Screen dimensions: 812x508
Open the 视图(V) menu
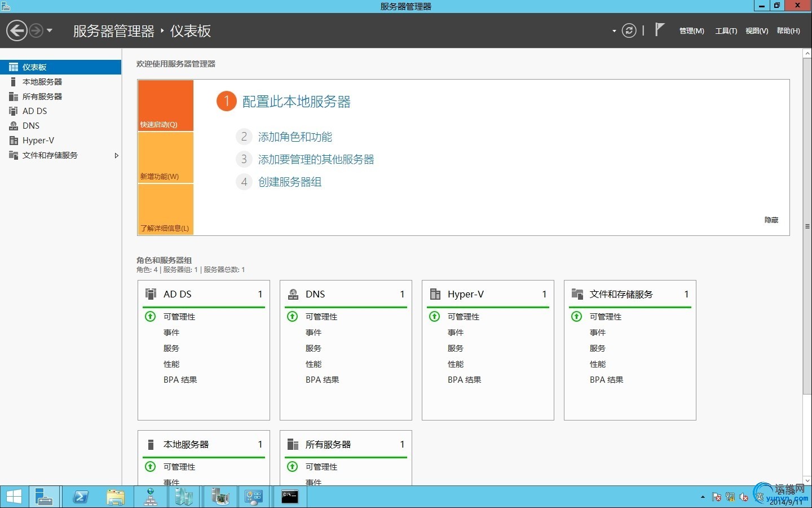click(x=757, y=31)
